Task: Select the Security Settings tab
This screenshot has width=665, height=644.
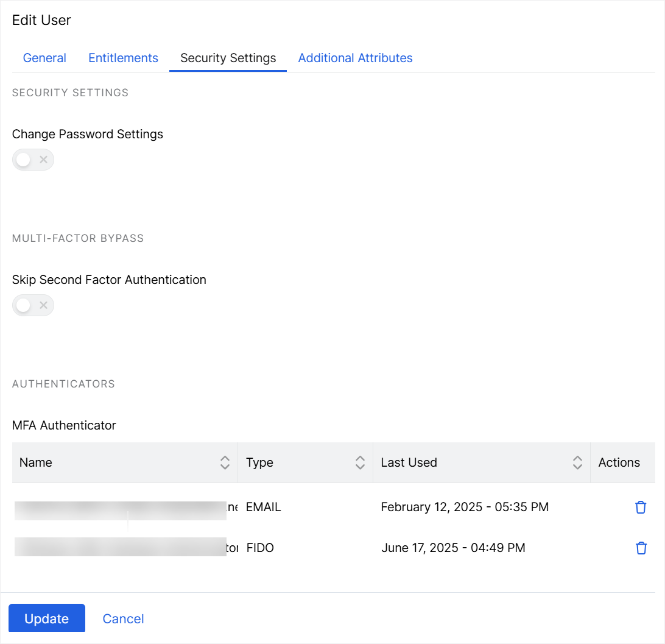Action: (228, 58)
